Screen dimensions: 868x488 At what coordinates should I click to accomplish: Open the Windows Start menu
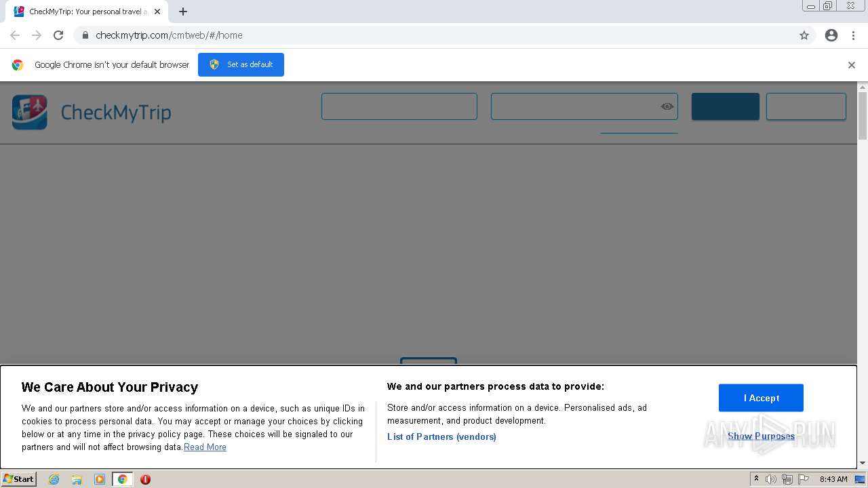(18, 479)
